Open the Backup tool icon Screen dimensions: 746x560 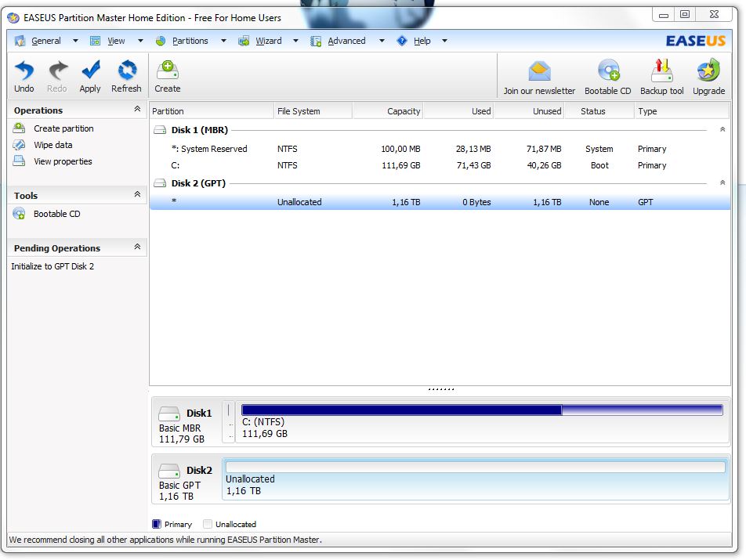click(662, 70)
